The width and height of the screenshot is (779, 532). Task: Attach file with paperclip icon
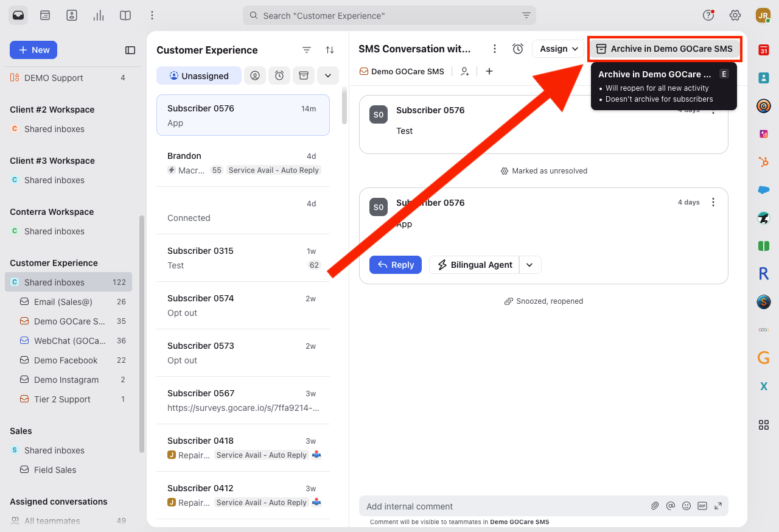click(x=655, y=506)
